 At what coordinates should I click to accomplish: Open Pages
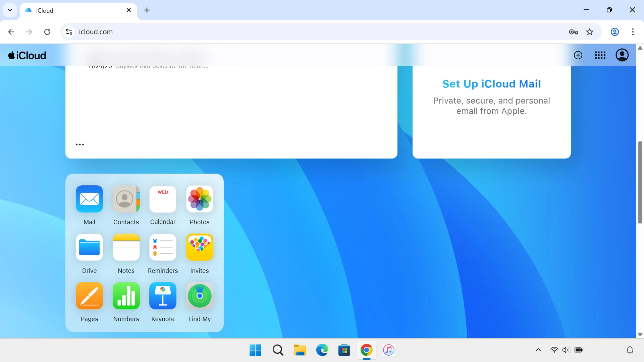(x=89, y=296)
